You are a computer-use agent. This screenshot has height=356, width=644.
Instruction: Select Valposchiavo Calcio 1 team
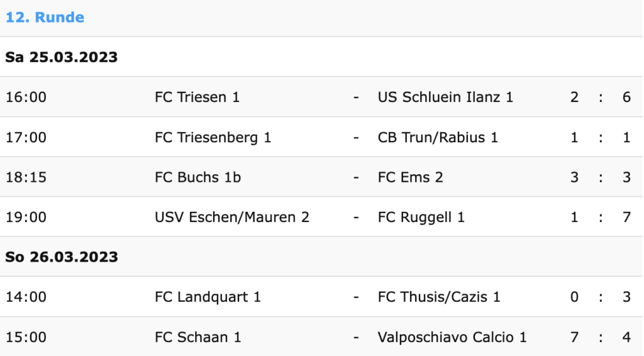pos(452,337)
